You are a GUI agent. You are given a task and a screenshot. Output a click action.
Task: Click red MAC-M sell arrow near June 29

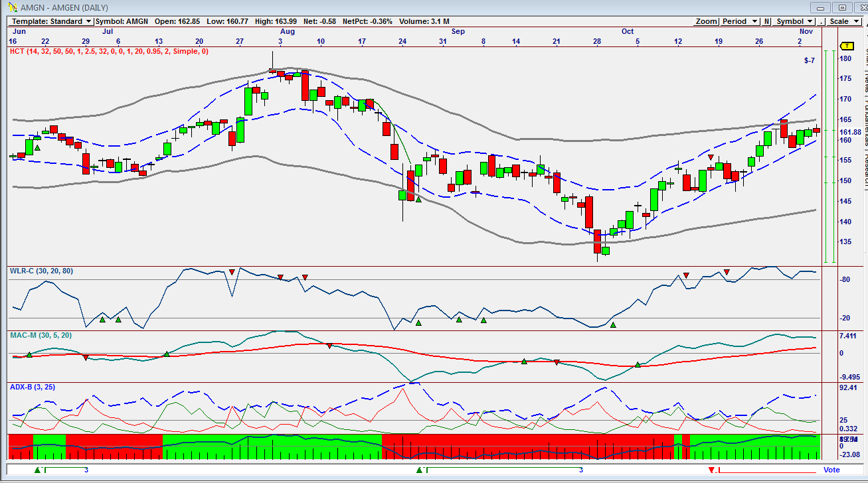86,358
